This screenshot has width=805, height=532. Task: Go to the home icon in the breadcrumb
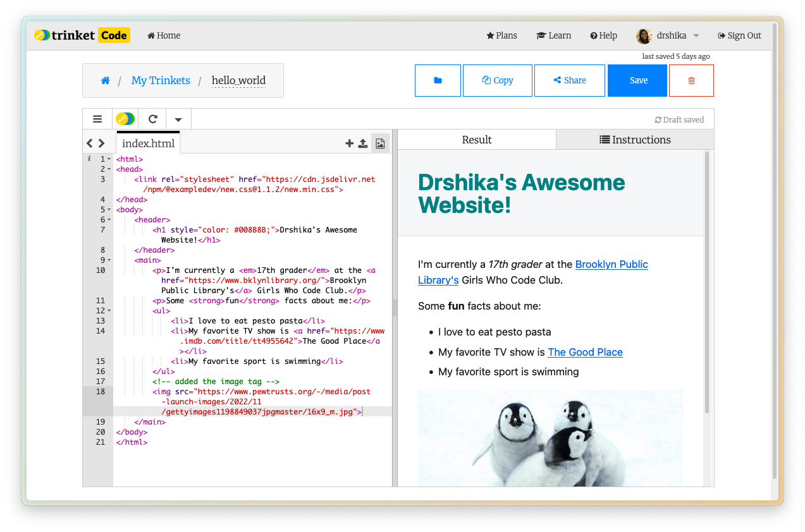106,80
